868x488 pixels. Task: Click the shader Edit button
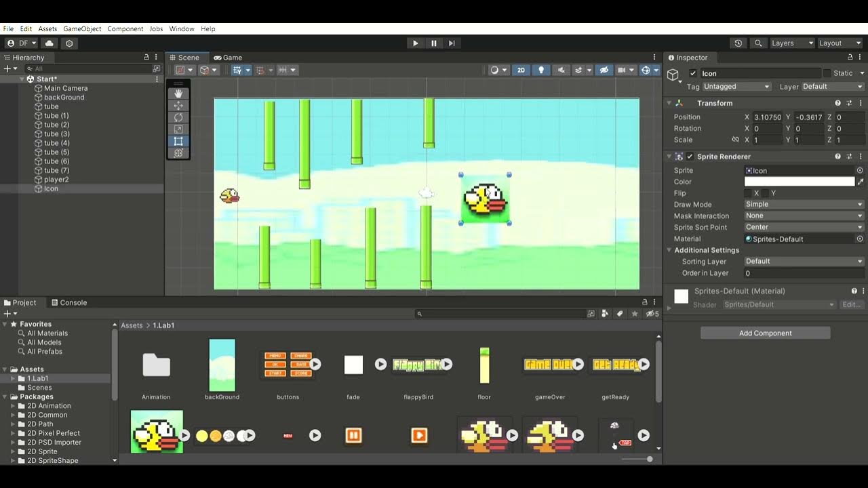[852, 305]
